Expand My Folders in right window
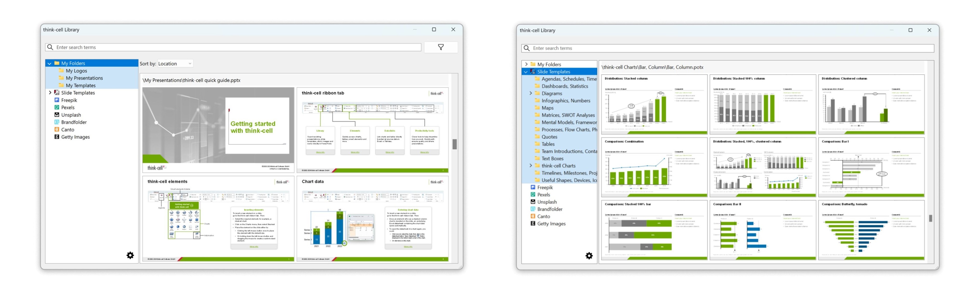 coord(526,64)
